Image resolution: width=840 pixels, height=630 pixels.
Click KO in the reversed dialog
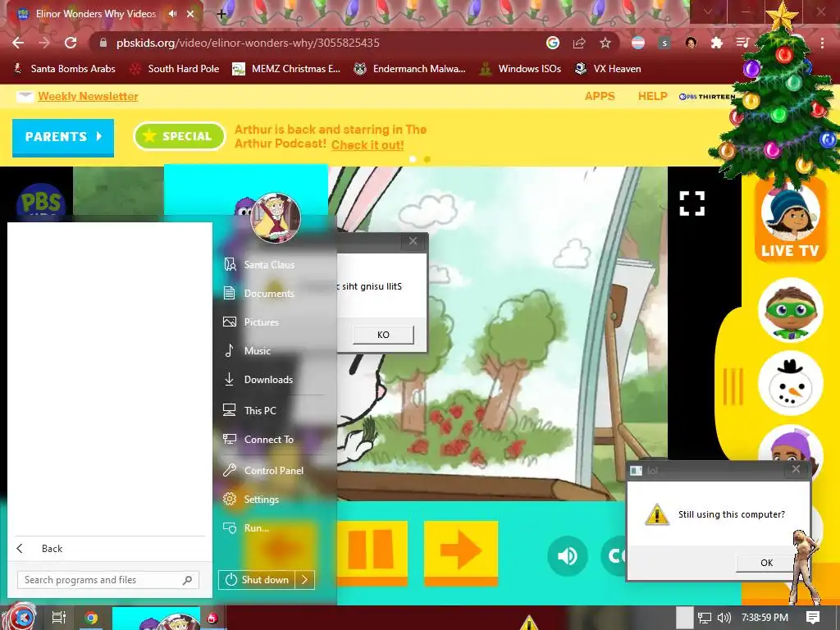tap(383, 335)
